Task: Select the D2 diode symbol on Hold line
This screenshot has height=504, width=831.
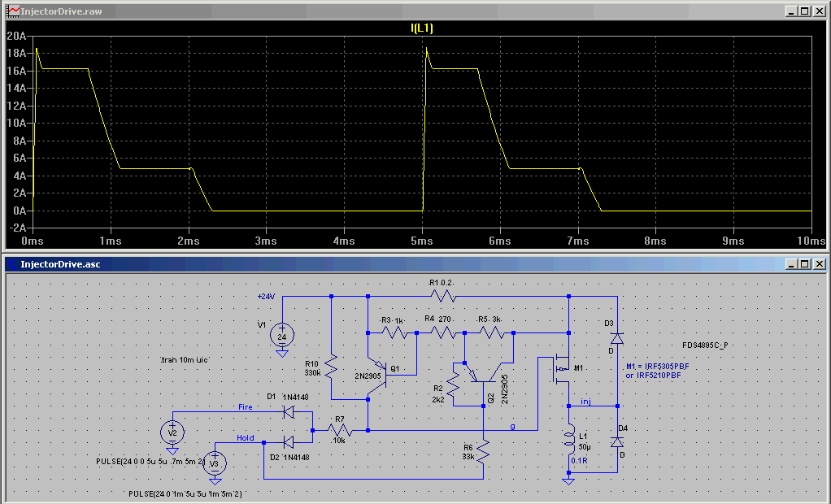Action: [x=289, y=442]
